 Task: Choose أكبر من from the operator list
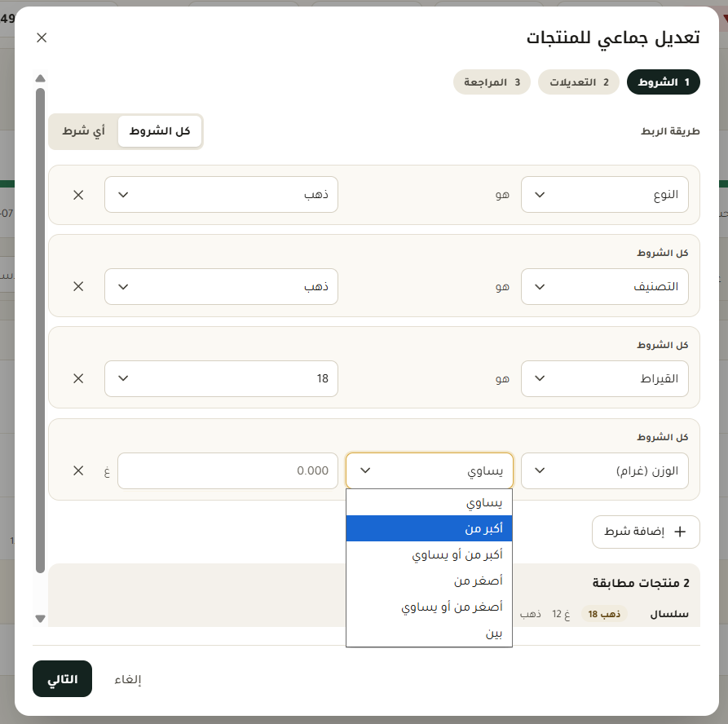pyautogui.click(x=429, y=528)
